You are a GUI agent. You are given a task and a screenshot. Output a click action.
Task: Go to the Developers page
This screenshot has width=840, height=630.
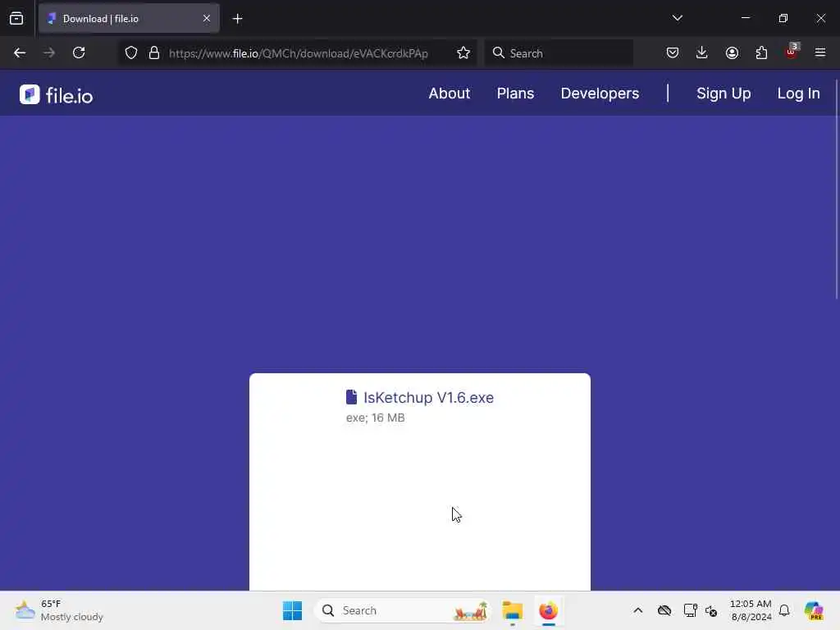(x=600, y=94)
